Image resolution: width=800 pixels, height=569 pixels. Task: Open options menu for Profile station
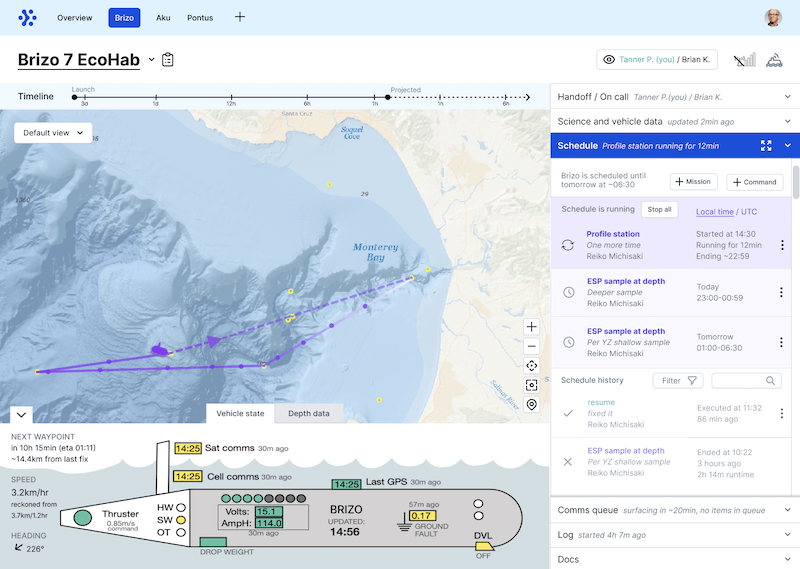tap(782, 245)
